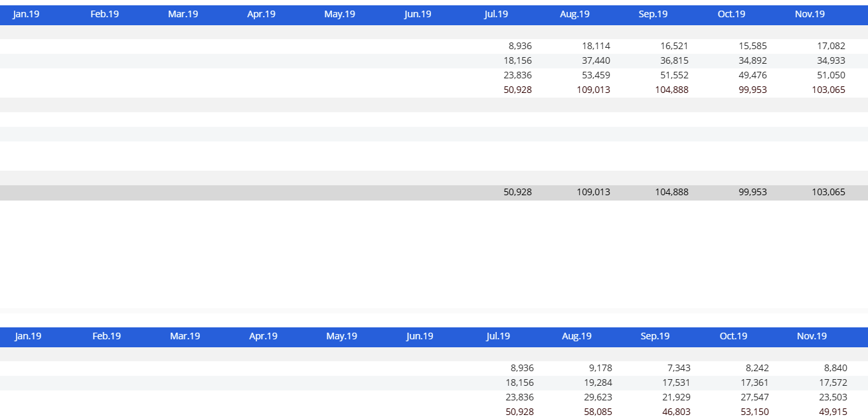The image size is (868, 419).
Task: Click the 29,623 cell
Action: point(598,397)
